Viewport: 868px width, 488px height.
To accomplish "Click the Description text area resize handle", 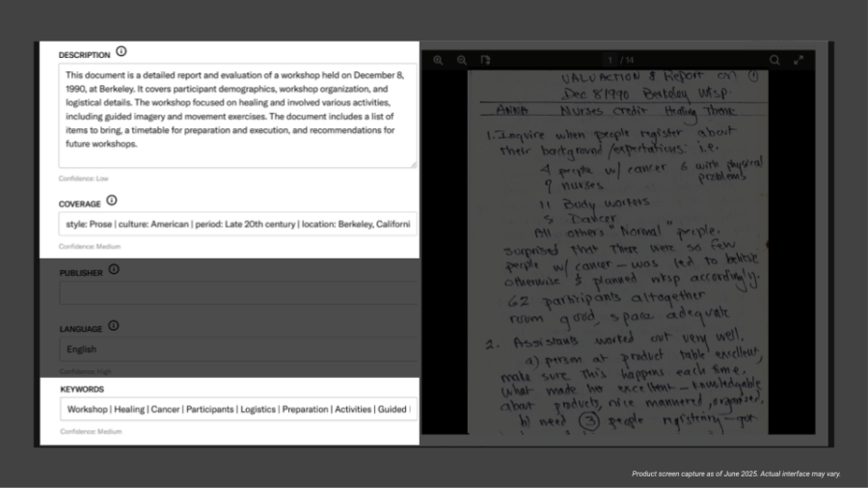I will tap(413, 164).
